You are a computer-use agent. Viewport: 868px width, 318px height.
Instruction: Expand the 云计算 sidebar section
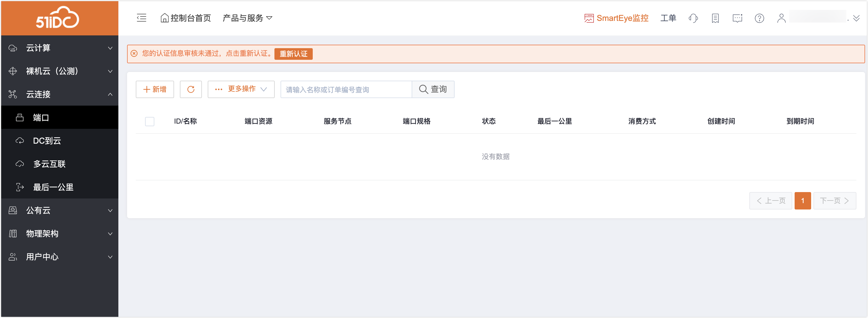click(60, 48)
